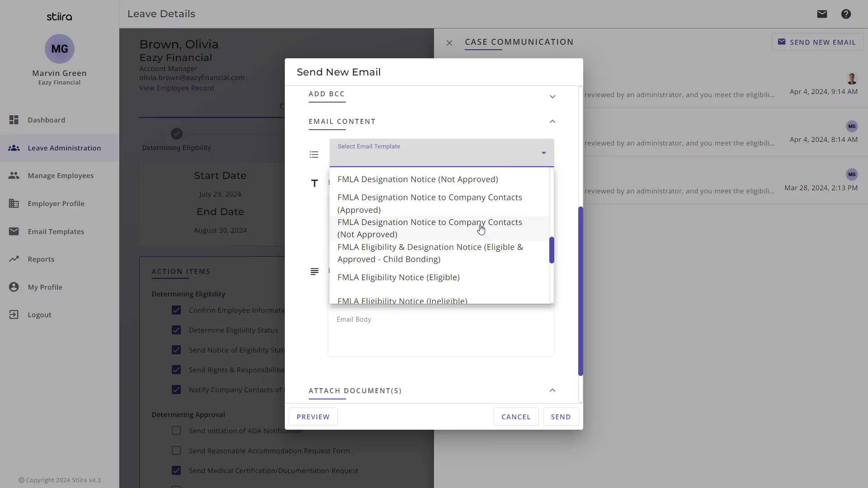Collapse the Email Content section
The width and height of the screenshot is (868, 488).
(x=552, y=121)
